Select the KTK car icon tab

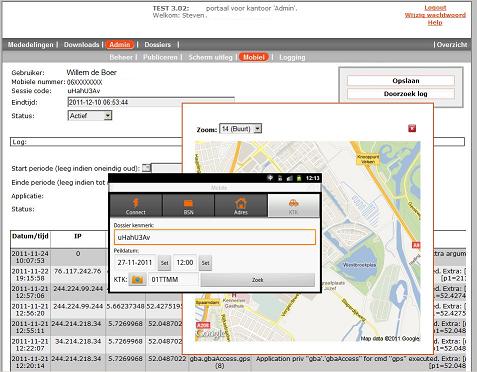pyautogui.click(x=293, y=206)
